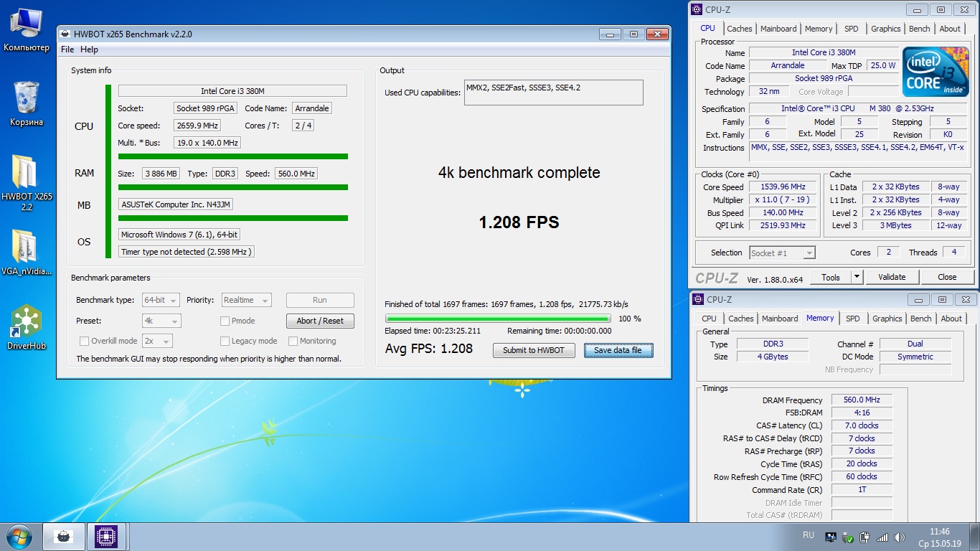Toggle the Legacy mode checkbox
This screenshot has height=551, width=980.
pyautogui.click(x=225, y=341)
